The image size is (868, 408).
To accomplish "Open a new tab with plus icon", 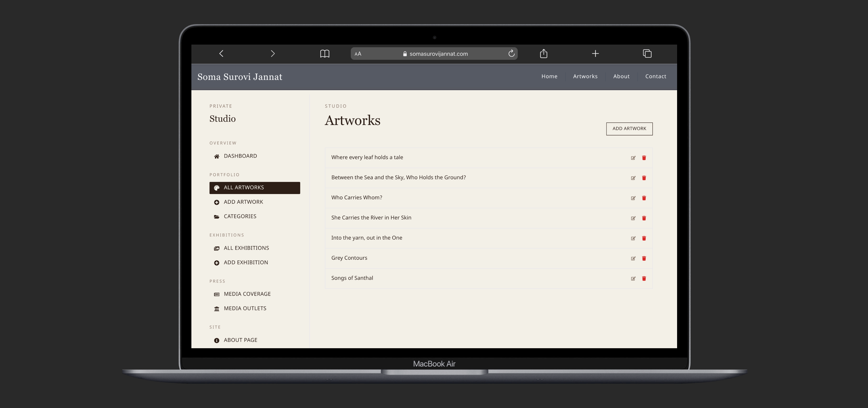I will 596,54.
